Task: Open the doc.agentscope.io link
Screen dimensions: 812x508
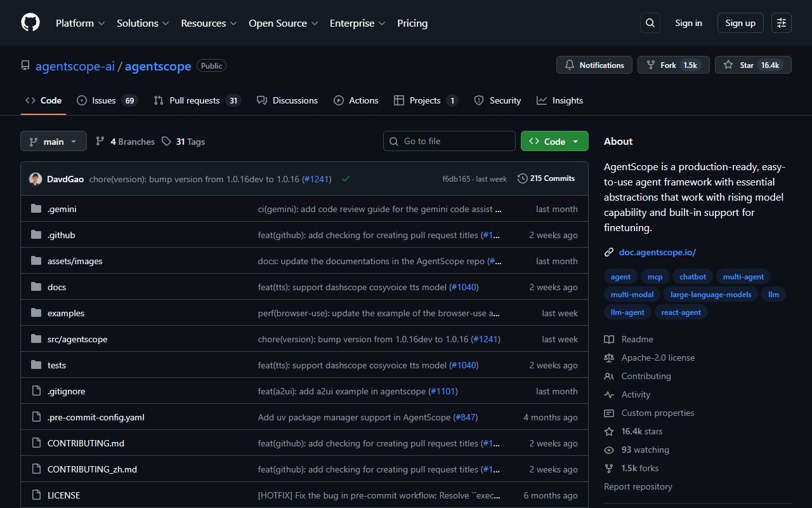Action: [x=657, y=252]
